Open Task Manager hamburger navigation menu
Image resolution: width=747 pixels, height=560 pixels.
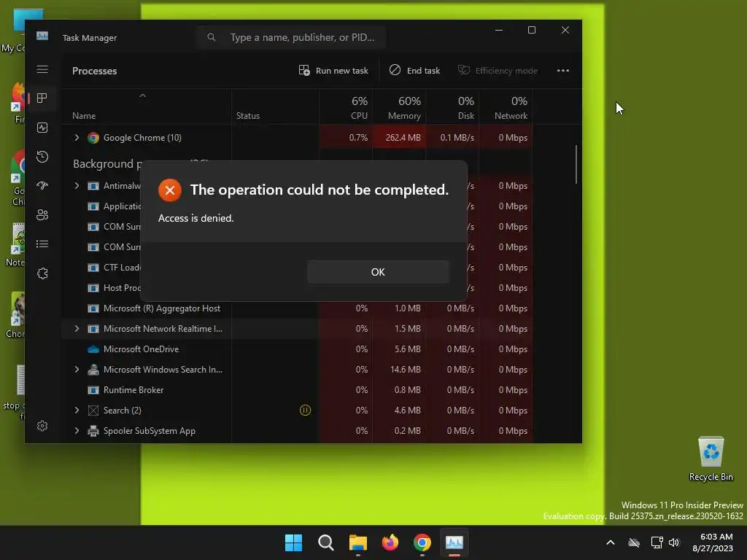[42, 69]
